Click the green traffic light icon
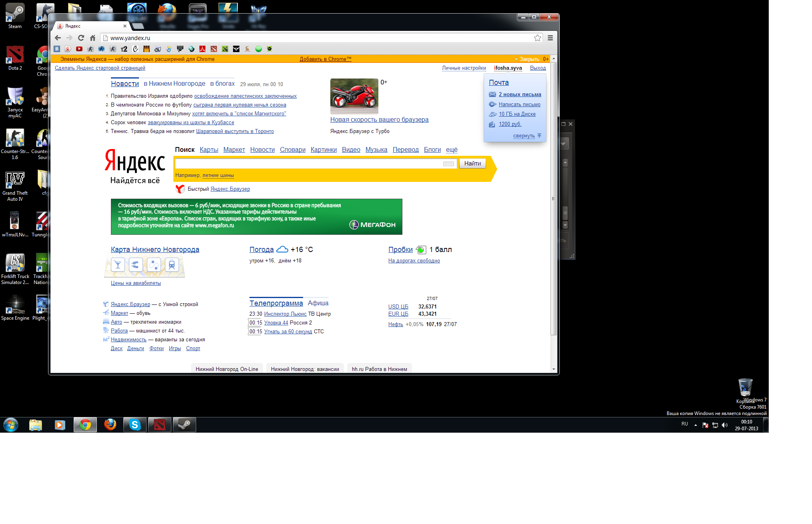 (x=421, y=250)
